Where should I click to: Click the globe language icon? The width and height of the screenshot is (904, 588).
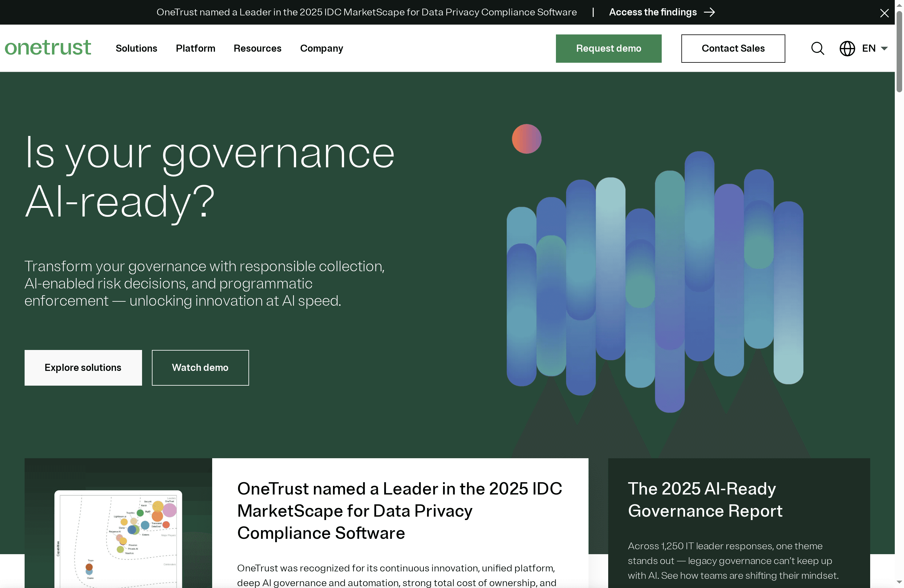pyautogui.click(x=847, y=48)
